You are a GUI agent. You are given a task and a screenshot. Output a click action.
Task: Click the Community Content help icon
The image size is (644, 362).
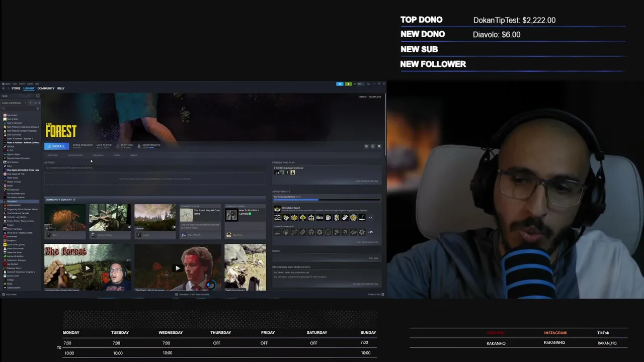(x=74, y=200)
